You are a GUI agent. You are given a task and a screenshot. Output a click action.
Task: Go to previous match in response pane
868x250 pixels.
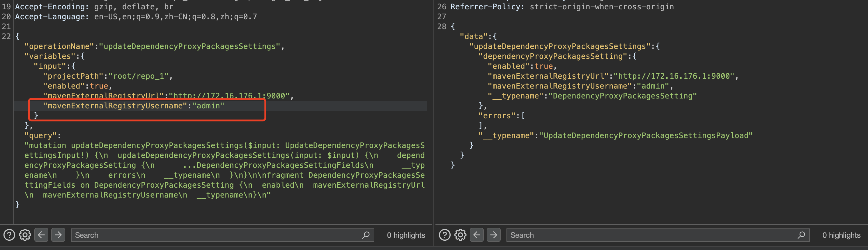[477, 235]
